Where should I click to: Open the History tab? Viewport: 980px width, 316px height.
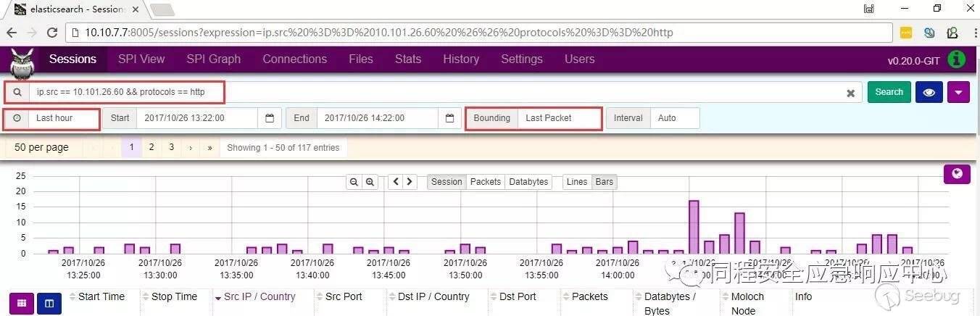click(x=461, y=59)
